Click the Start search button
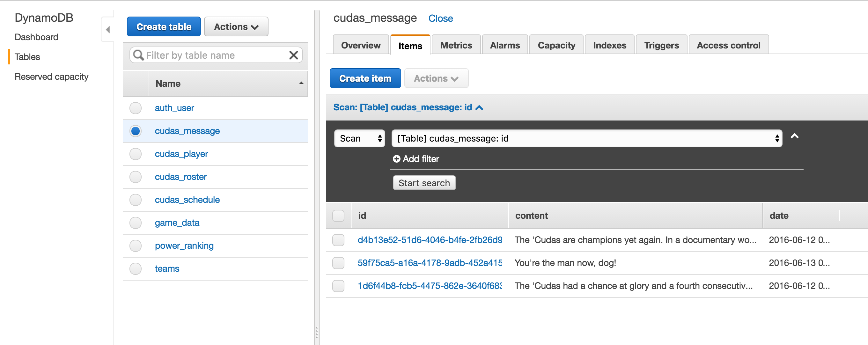The image size is (868, 345). (424, 183)
